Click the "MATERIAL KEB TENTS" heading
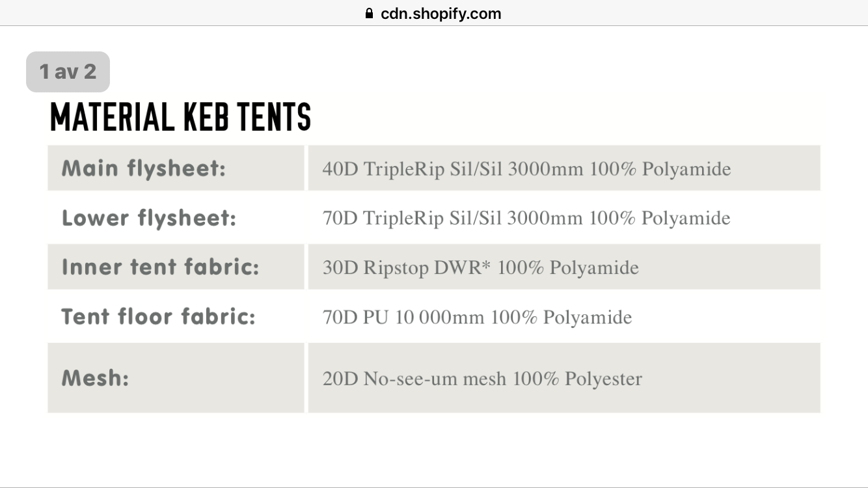 click(x=180, y=118)
